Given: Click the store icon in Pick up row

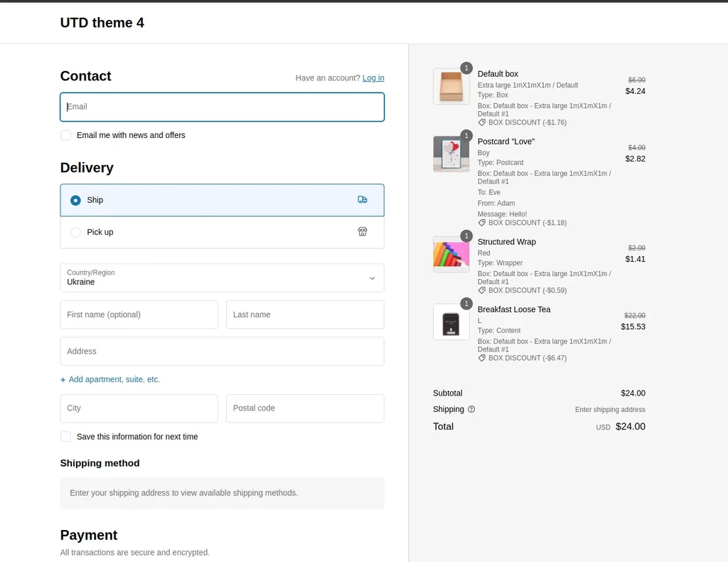Looking at the screenshot, I should (x=362, y=232).
